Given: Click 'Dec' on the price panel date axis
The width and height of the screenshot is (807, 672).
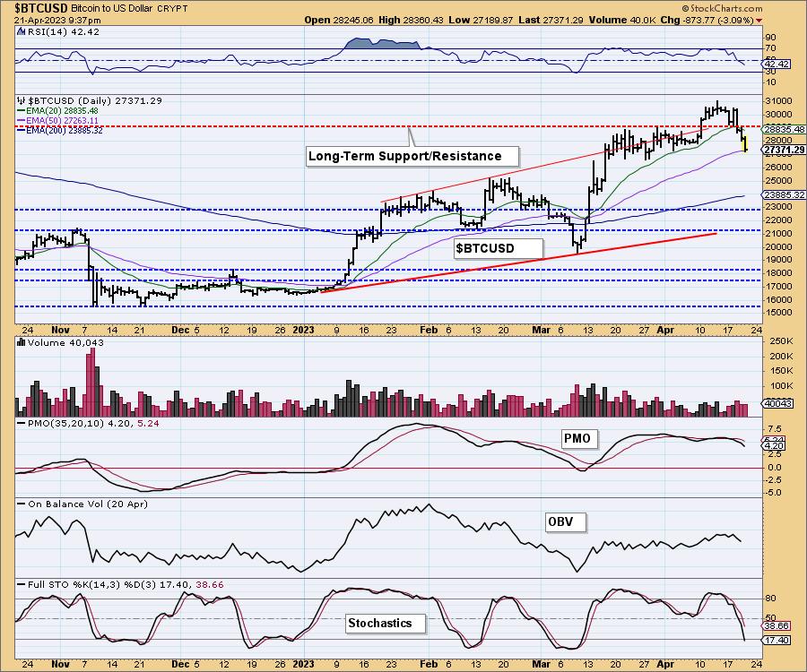Looking at the screenshot, I should [180, 330].
